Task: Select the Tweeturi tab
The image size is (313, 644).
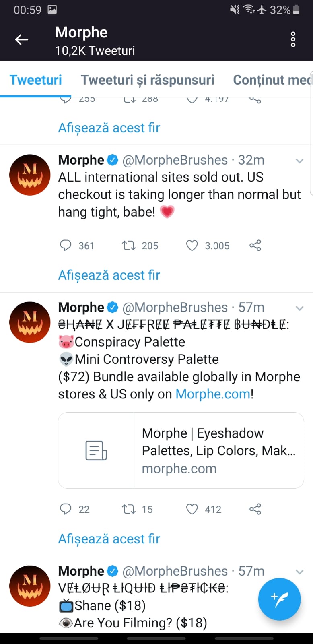Action: pyautogui.click(x=36, y=80)
